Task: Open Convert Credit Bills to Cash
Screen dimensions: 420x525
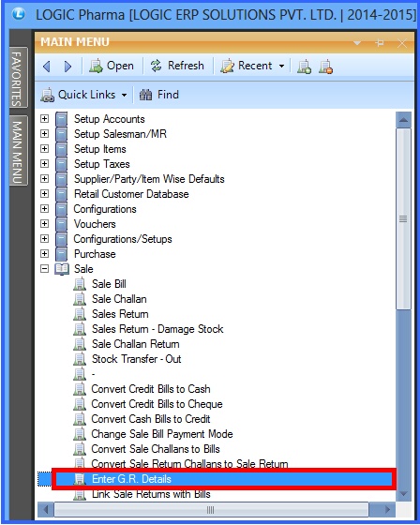Action: coord(151,389)
